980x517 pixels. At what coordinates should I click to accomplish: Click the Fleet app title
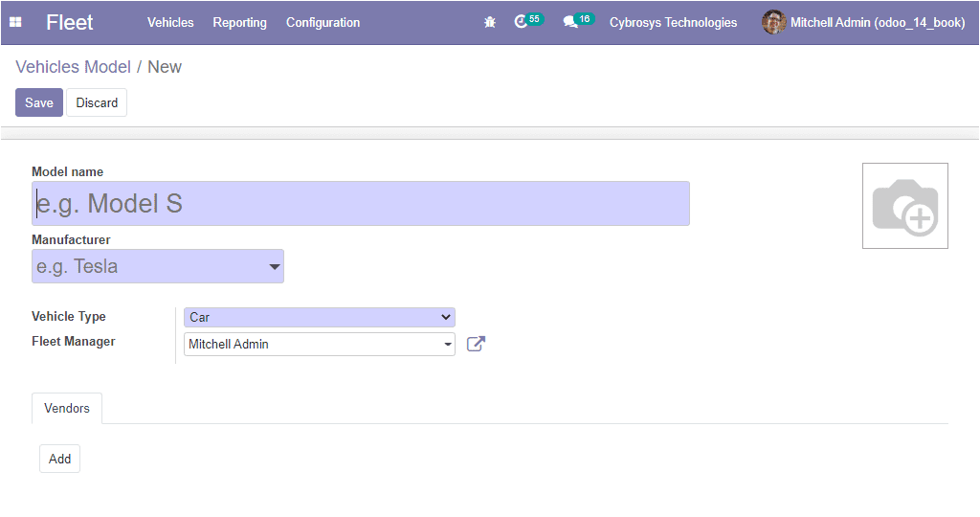[69, 23]
